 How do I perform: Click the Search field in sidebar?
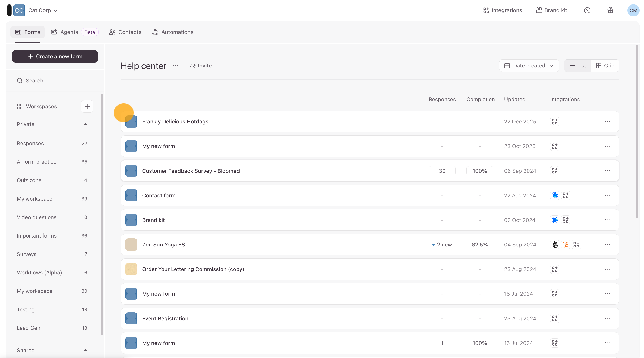[55, 81]
